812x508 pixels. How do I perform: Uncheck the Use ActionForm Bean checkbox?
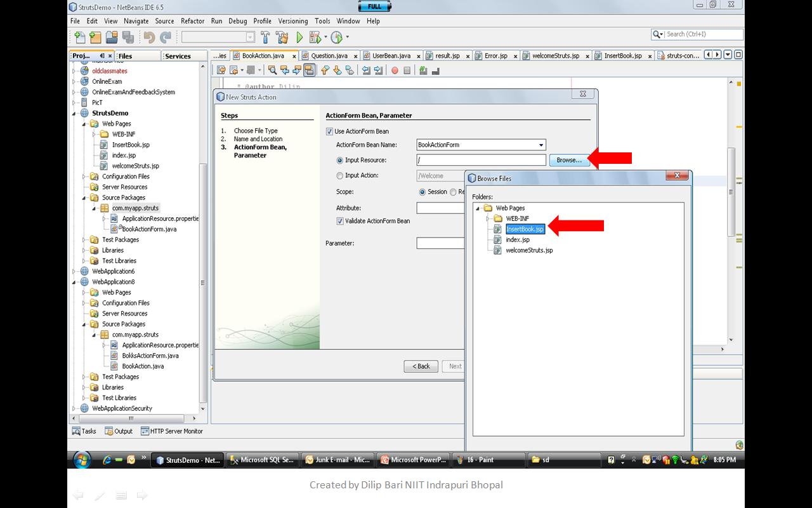click(329, 131)
